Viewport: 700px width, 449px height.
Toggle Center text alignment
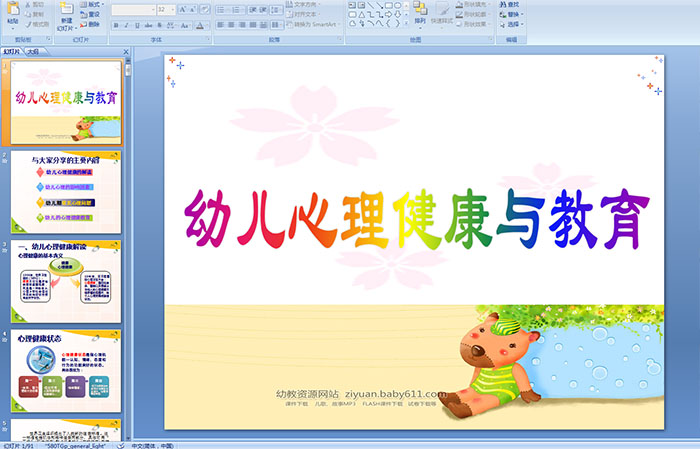tap(231, 25)
